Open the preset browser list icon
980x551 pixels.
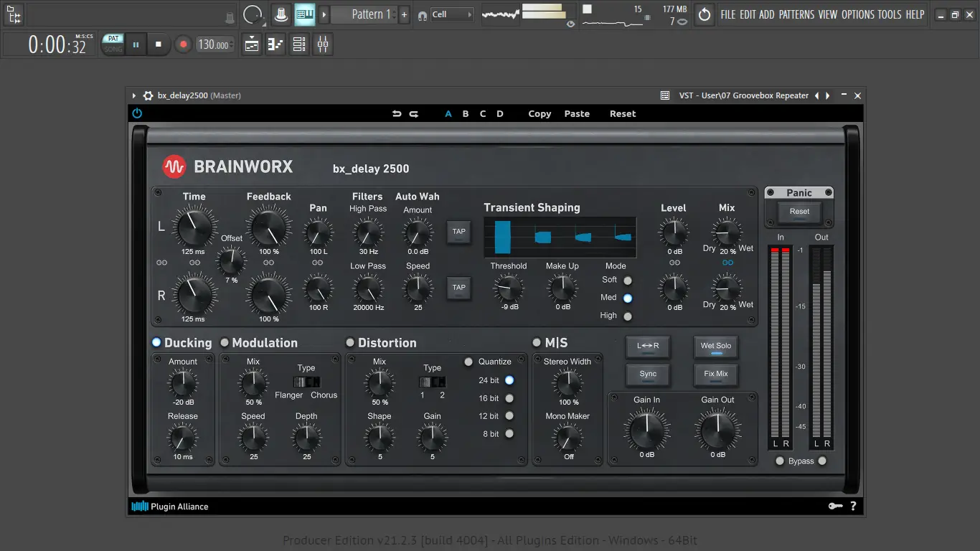(x=665, y=95)
